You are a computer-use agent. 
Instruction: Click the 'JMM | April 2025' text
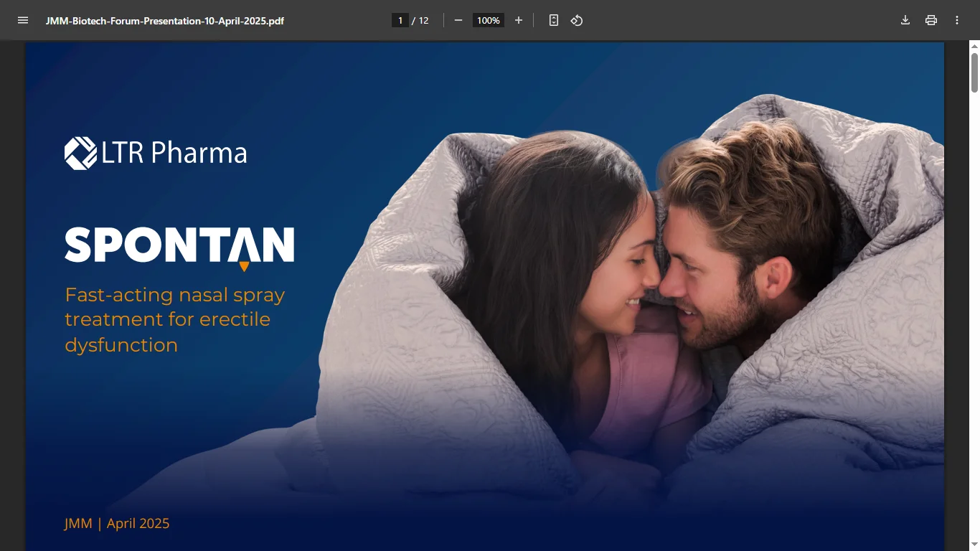[117, 524]
